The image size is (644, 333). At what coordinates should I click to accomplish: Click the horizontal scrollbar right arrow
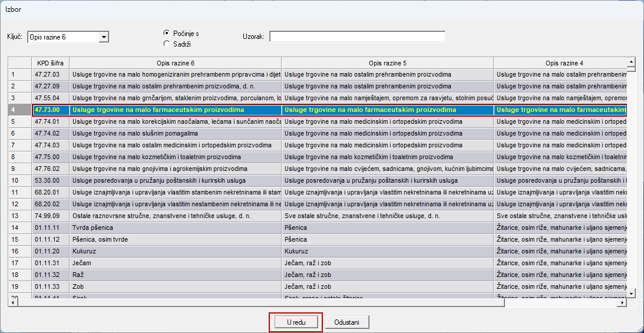[x=622, y=302]
